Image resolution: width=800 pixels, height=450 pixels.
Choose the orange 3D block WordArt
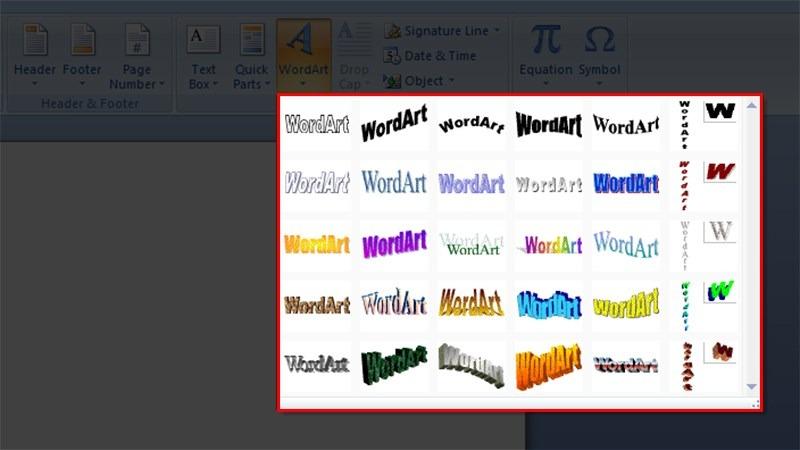(x=549, y=365)
